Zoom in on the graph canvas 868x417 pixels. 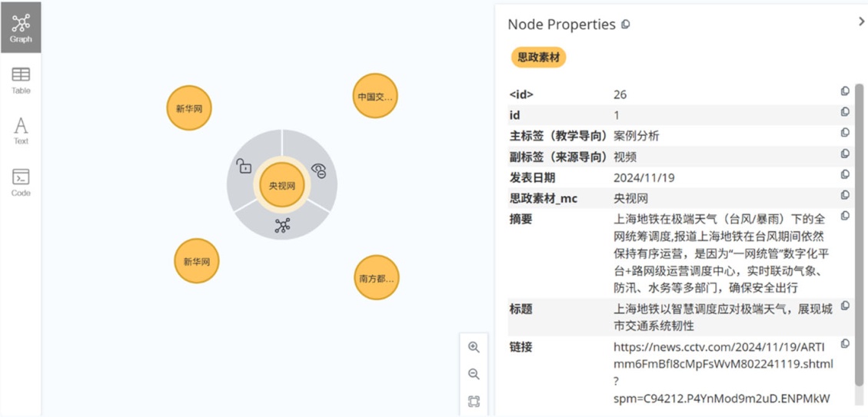474,347
